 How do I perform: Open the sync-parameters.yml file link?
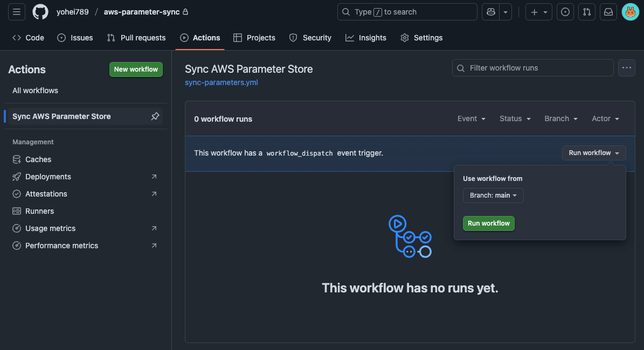point(221,82)
